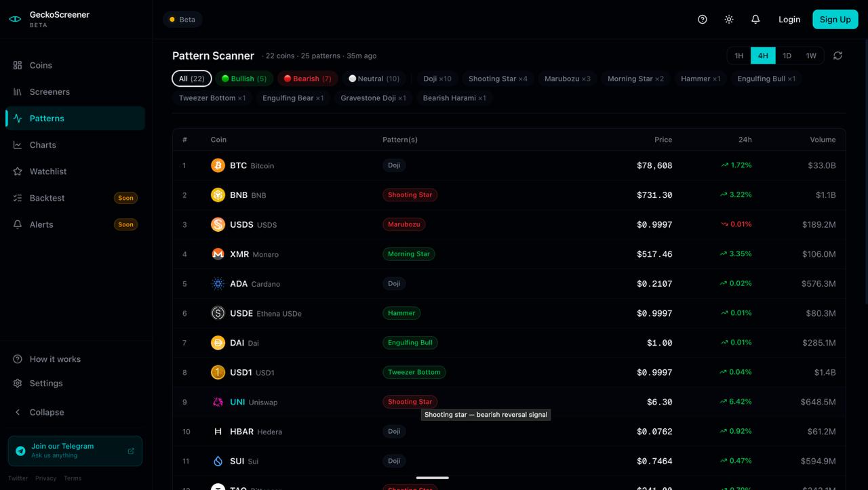Open Settings in the sidebar
The image size is (868, 490).
(75, 383)
